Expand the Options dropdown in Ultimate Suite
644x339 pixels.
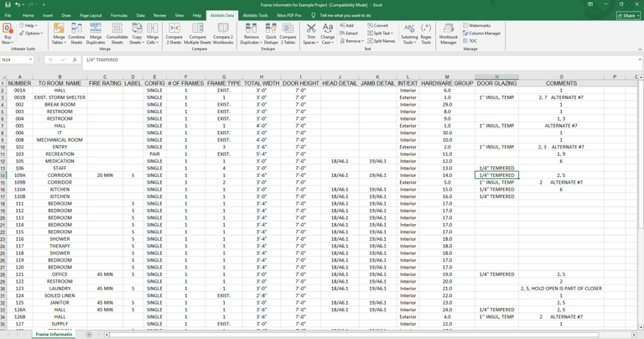click(31, 34)
